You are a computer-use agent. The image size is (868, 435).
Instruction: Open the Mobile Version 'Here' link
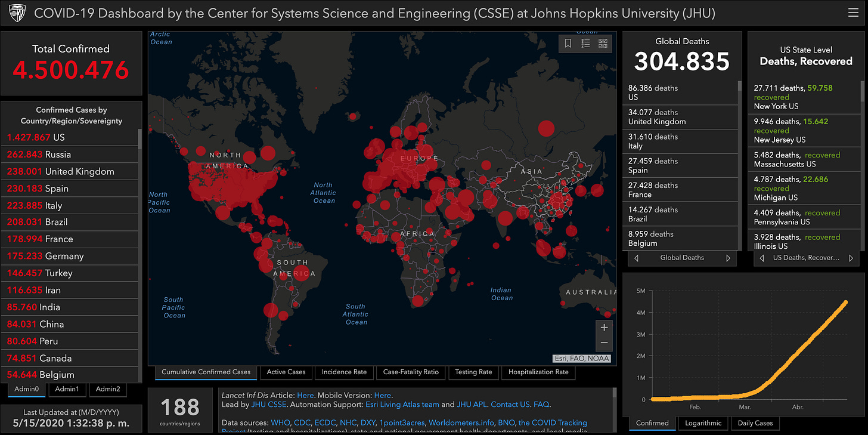[x=383, y=395]
